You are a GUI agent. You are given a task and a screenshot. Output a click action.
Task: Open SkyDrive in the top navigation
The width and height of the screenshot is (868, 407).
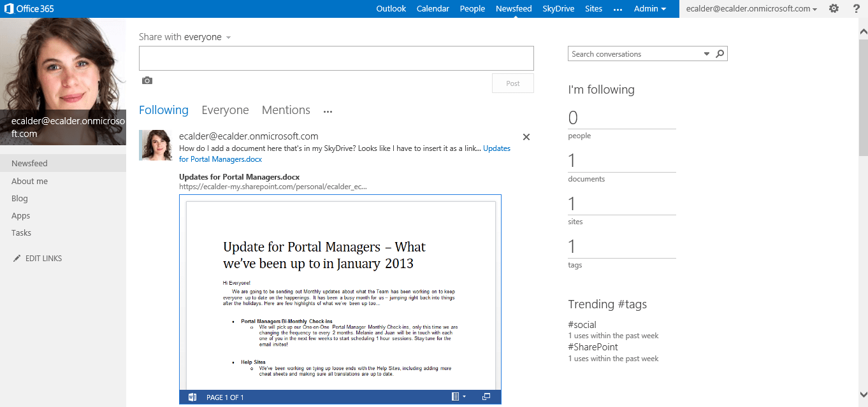click(558, 9)
